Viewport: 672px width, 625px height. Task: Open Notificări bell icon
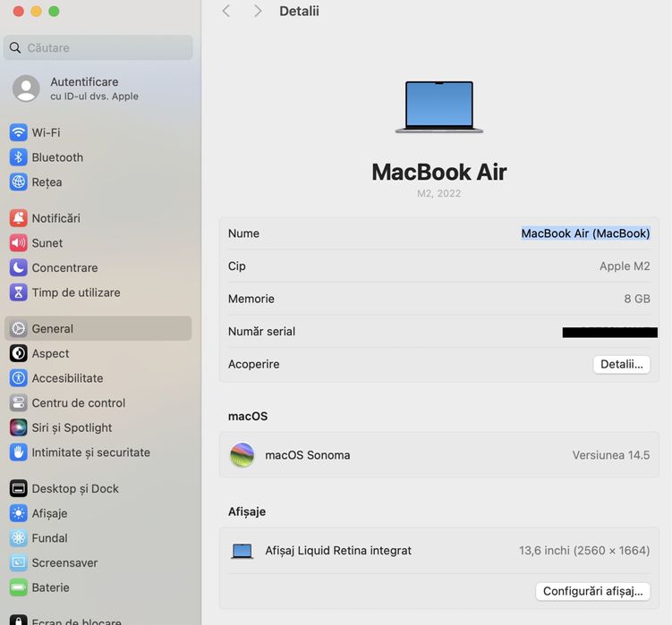point(19,218)
